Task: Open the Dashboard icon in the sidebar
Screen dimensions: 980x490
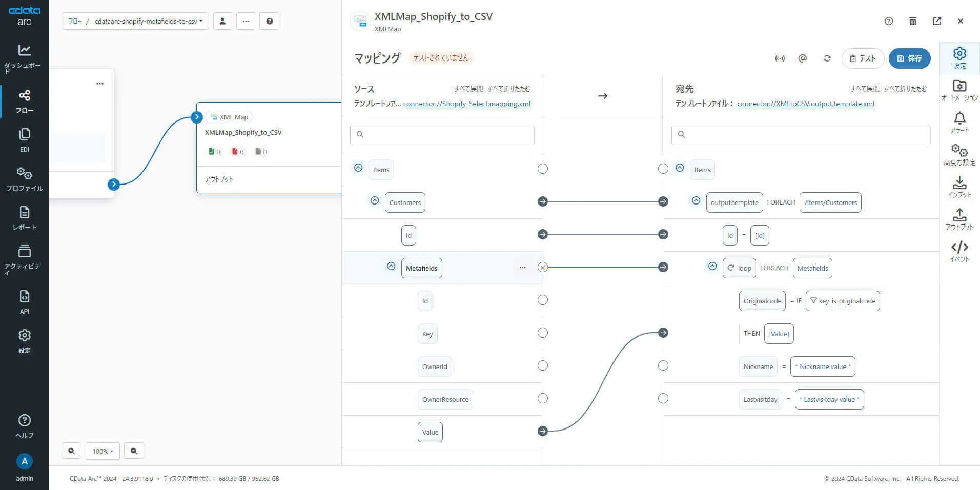Action: pos(24,50)
